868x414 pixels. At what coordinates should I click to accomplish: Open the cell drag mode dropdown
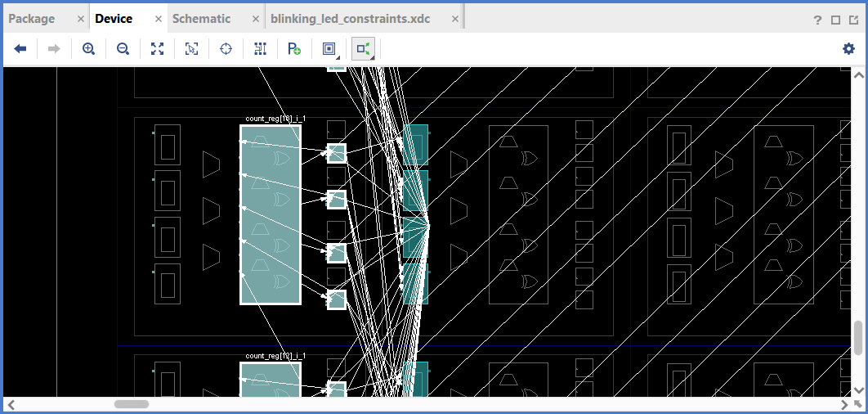point(330,49)
